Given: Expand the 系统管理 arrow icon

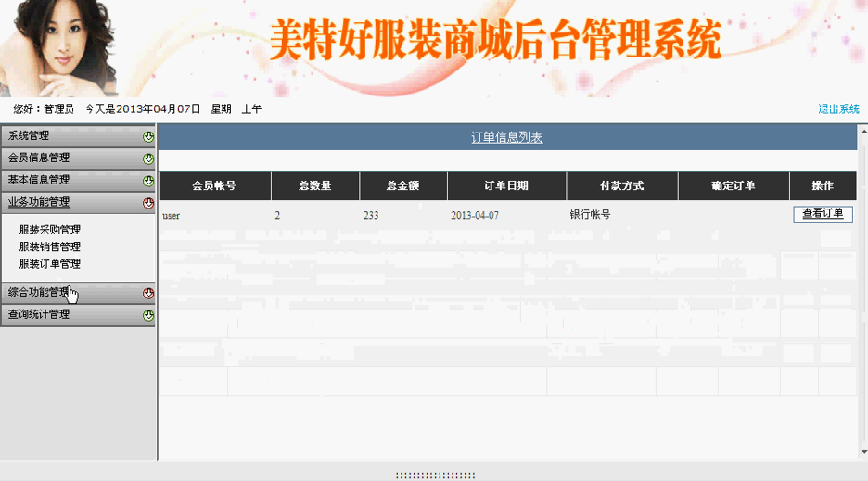Looking at the screenshot, I should pos(147,137).
